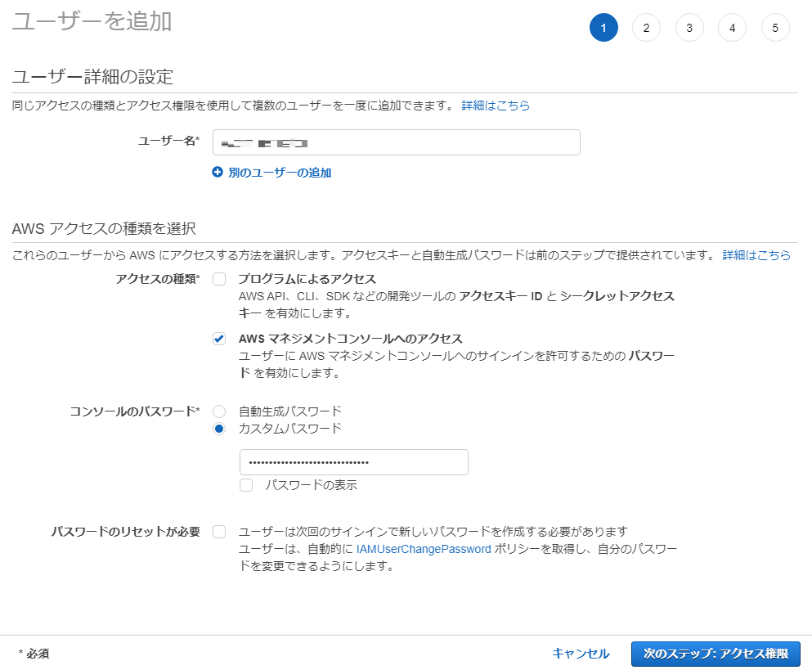This screenshot has width=812, height=670.
Task: Tick the パスワードの表示 checkbox
Action: pyautogui.click(x=246, y=486)
